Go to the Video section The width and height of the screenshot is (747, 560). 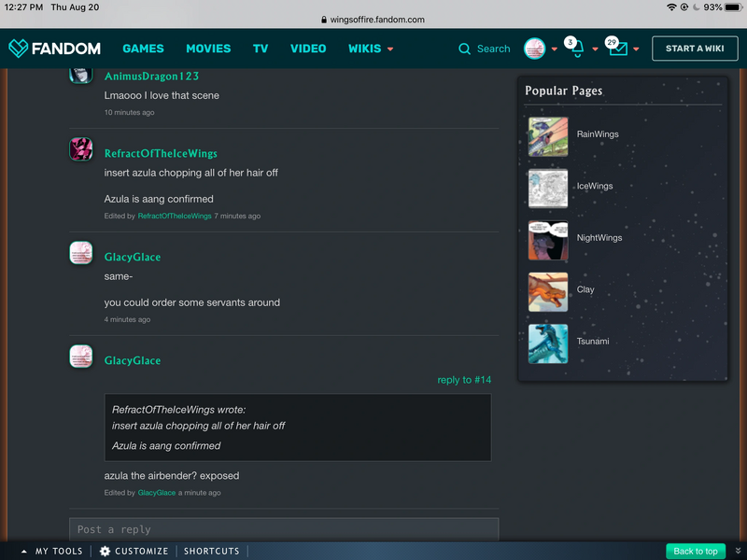coord(308,49)
